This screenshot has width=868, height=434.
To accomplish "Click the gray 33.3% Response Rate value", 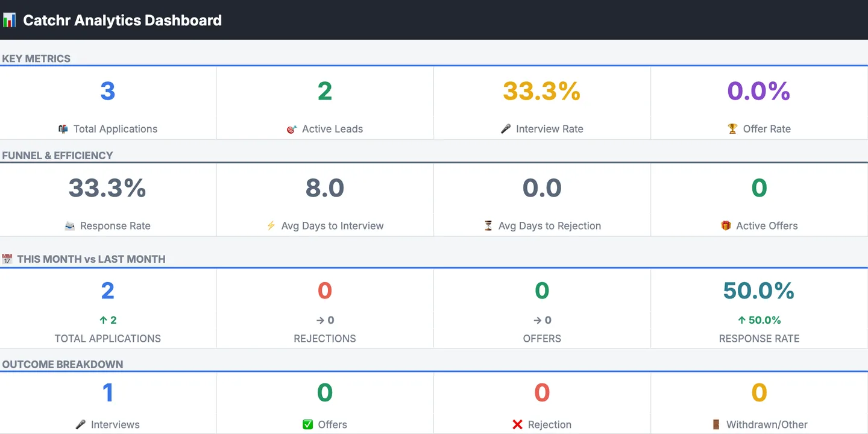I will (108, 188).
